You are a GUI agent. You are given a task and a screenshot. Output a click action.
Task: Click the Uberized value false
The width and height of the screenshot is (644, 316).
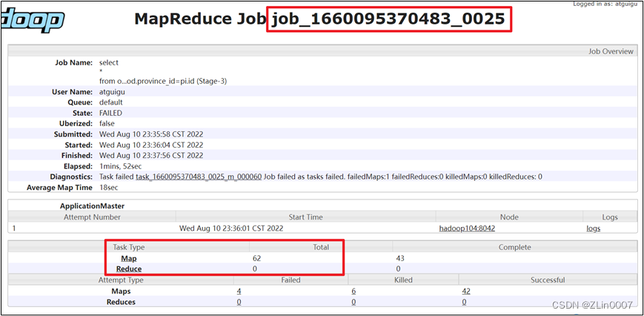coord(107,123)
